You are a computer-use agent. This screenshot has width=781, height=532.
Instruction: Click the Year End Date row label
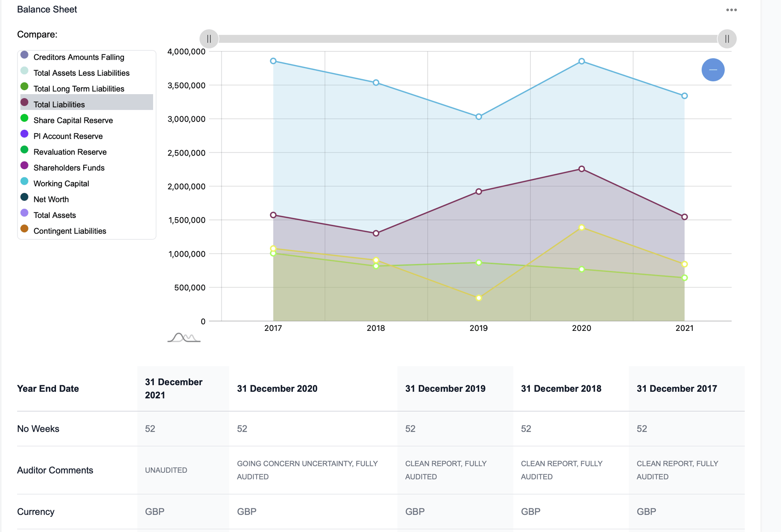[x=48, y=389]
